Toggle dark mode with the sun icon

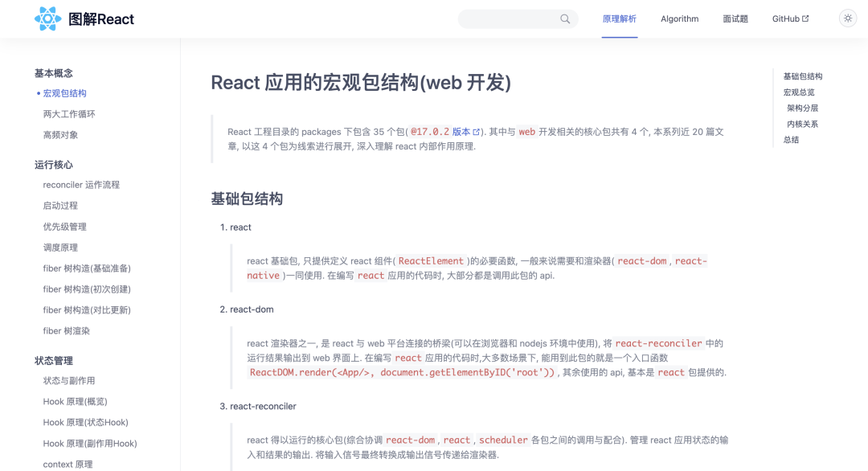tap(849, 18)
